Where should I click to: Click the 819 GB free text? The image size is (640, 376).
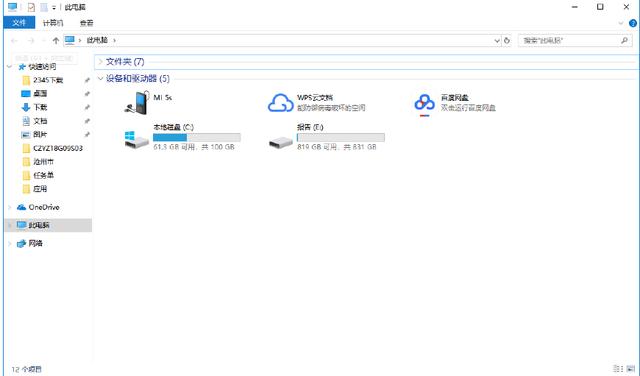pos(337,147)
